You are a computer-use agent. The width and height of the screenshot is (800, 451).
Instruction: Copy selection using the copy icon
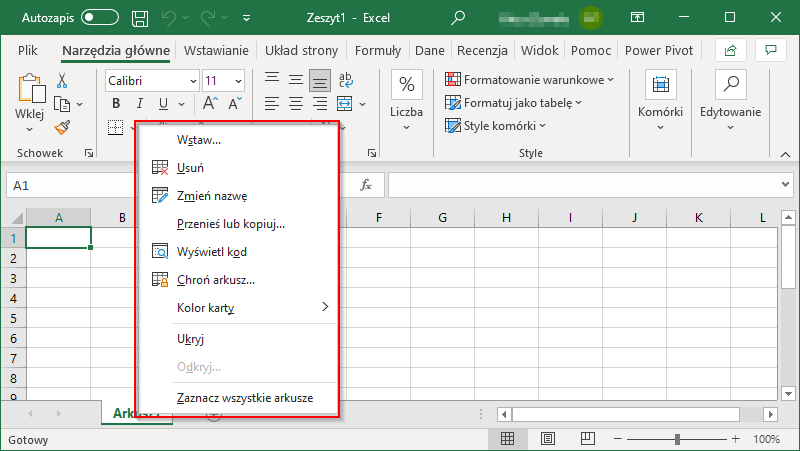[x=62, y=104]
